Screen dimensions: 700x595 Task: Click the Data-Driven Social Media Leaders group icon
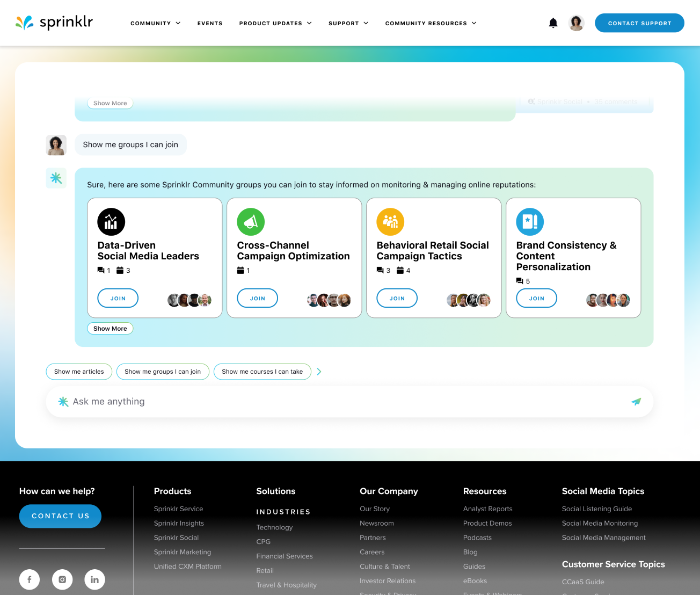111,222
